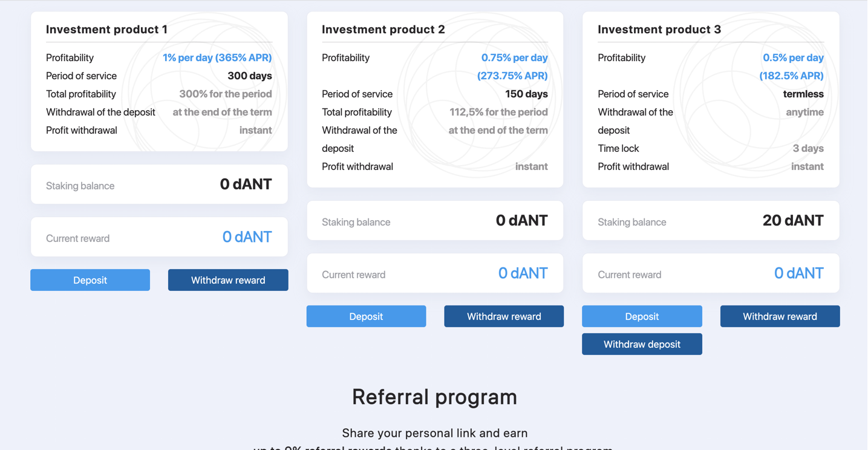Select product 1's Staking balance label

80,186
